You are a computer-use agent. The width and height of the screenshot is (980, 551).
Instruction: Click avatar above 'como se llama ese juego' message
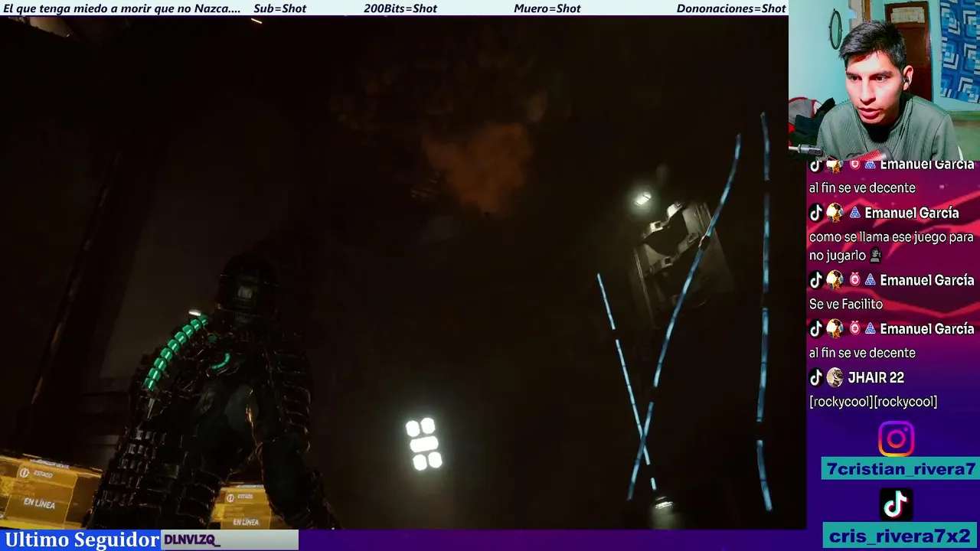coord(835,213)
